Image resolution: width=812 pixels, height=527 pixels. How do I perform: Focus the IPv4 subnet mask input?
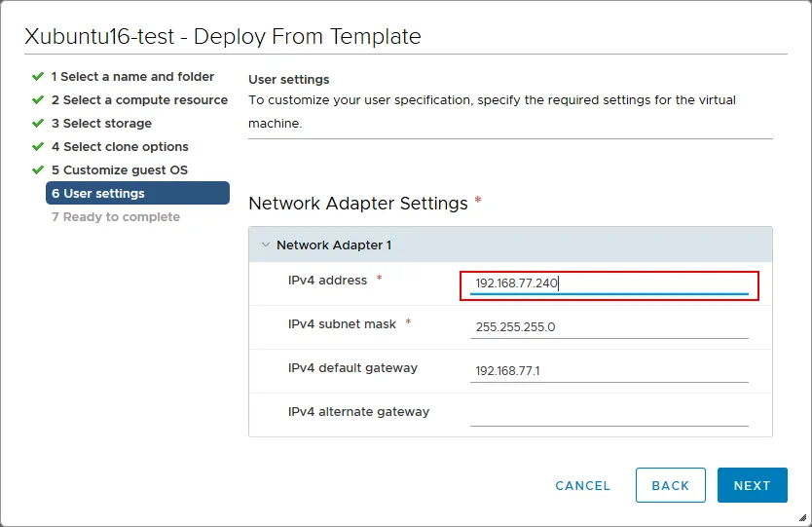pyautogui.click(x=609, y=327)
